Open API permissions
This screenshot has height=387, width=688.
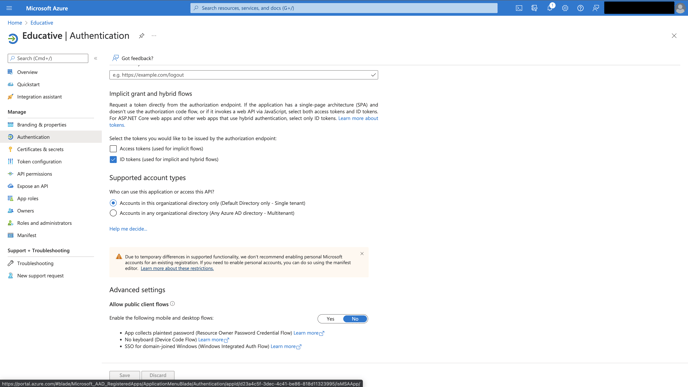34,174
